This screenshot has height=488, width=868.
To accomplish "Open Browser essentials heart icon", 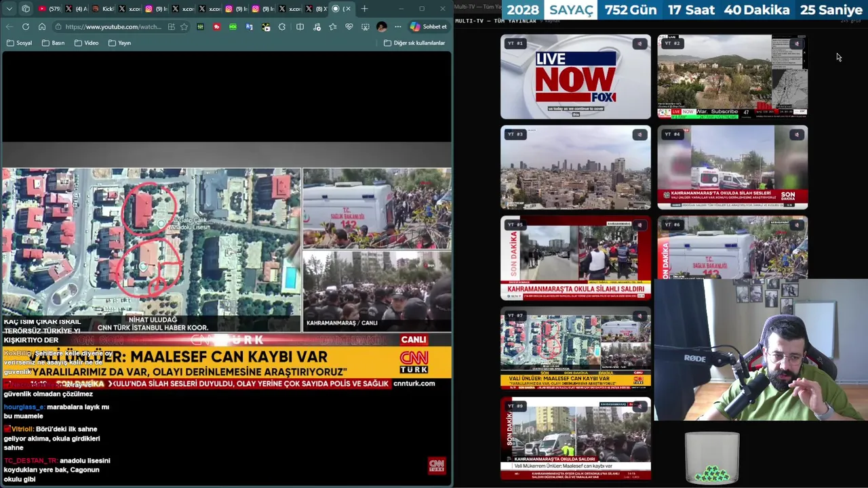I will pos(349,26).
